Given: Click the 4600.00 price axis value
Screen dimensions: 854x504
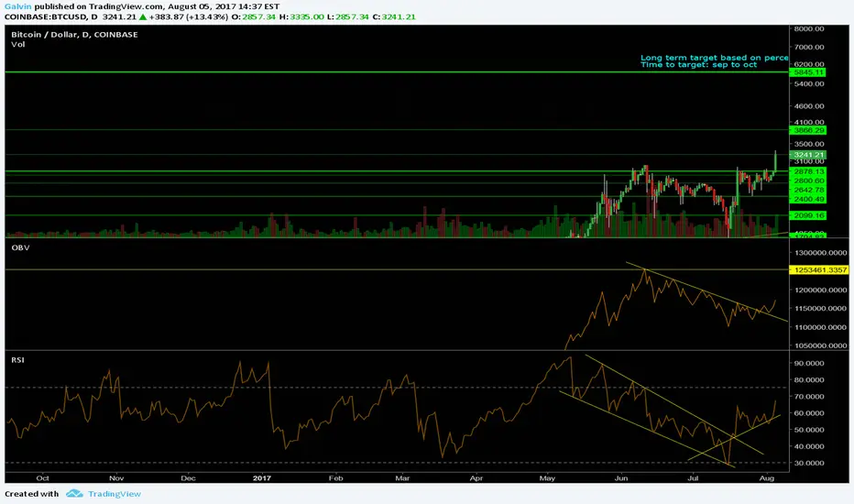Looking at the screenshot, I should coord(809,106).
